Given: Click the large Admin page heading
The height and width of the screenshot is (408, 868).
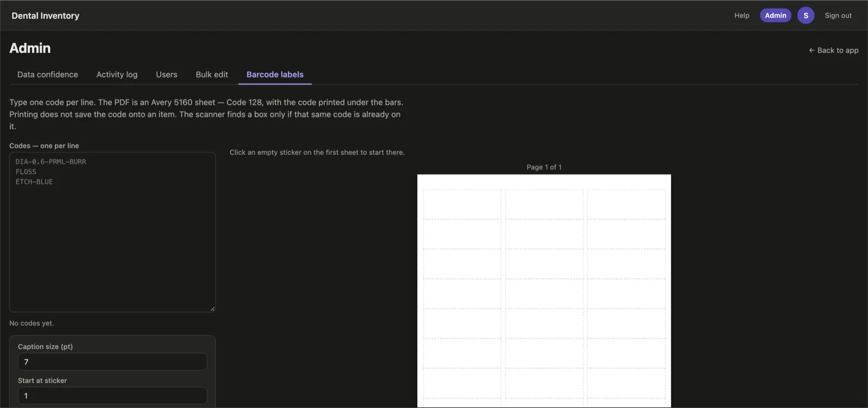Looking at the screenshot, I should [x=30, y=48].
